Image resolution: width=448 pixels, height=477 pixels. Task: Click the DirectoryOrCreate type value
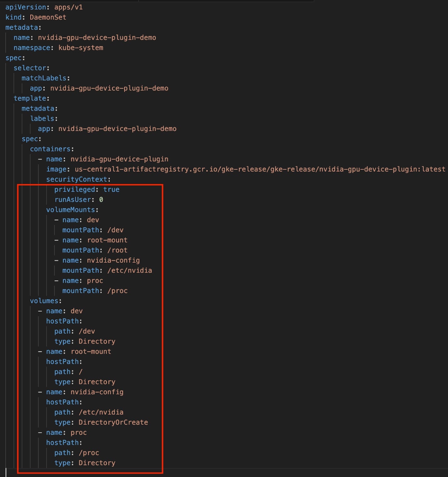[x=113, y=422]
